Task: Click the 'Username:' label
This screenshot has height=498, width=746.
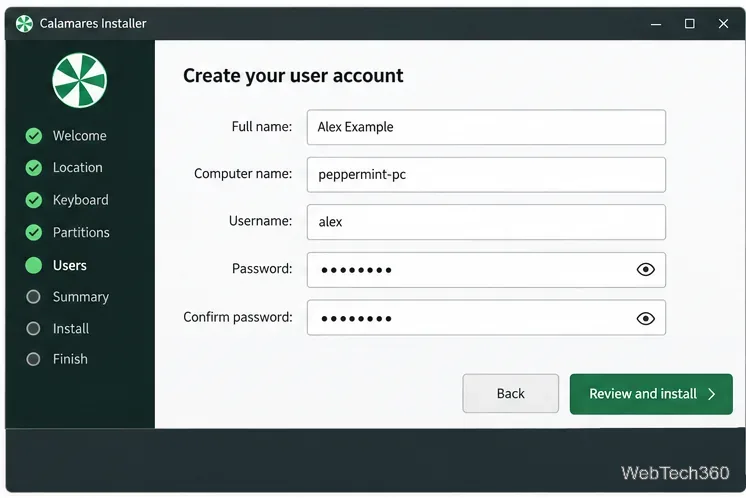Action: coord(260,221)
